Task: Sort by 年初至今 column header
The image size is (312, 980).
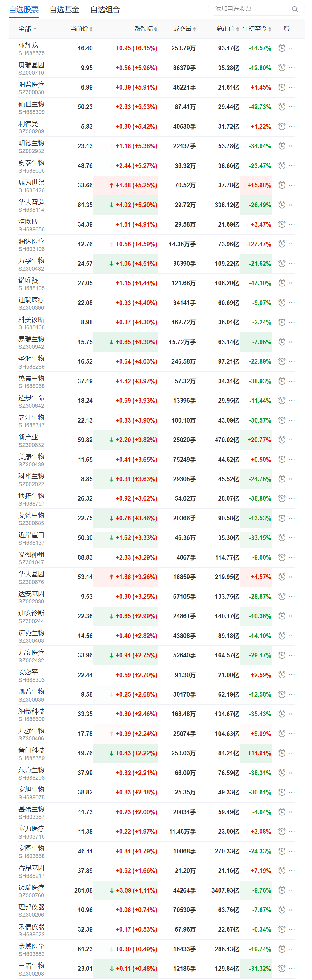Action: click(257, 29)
